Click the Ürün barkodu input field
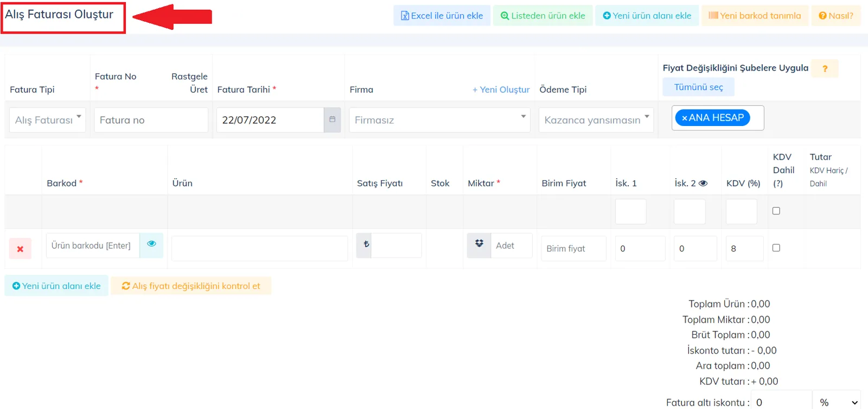Viewport: 868px width, 409px height. point(93,246)
